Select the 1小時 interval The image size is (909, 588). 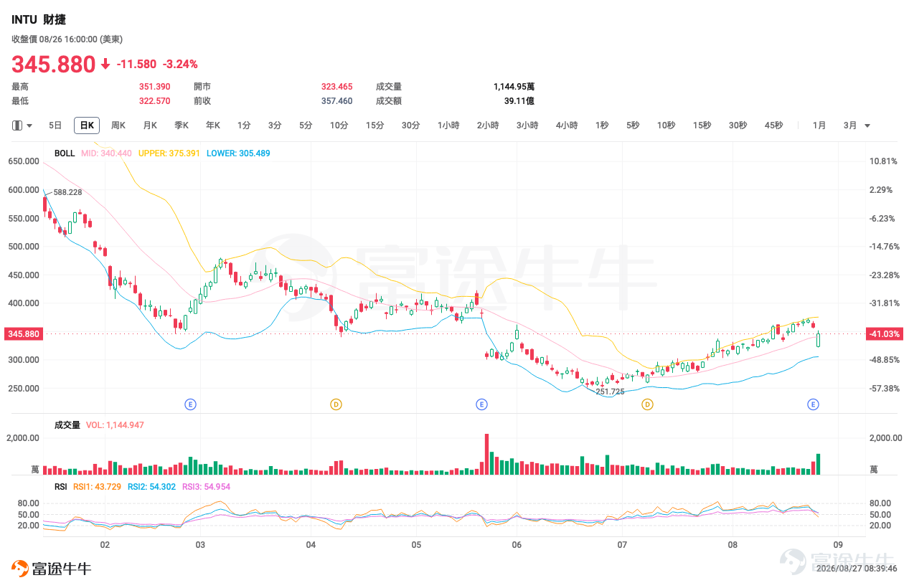(448, 125)
